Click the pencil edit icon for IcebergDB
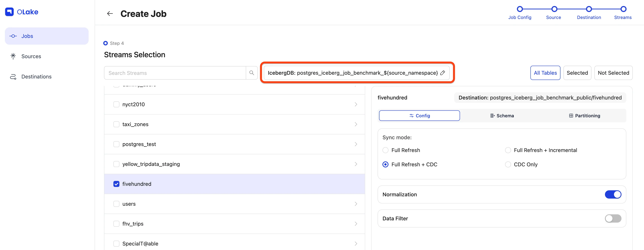 tap(443, 73)
